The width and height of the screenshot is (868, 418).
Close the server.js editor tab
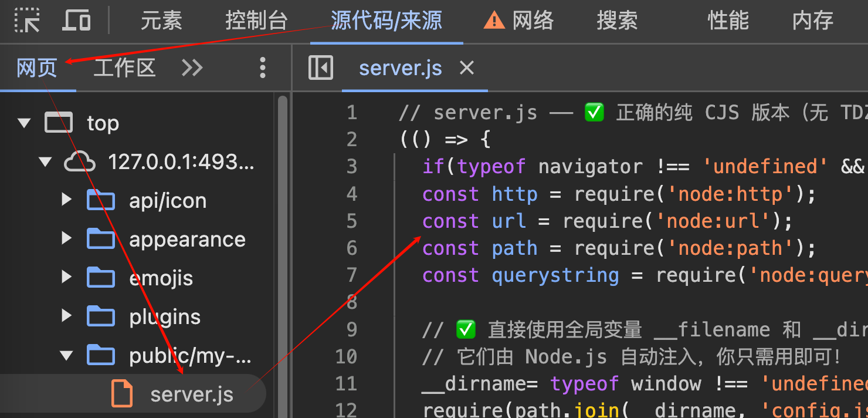(467, 68)
